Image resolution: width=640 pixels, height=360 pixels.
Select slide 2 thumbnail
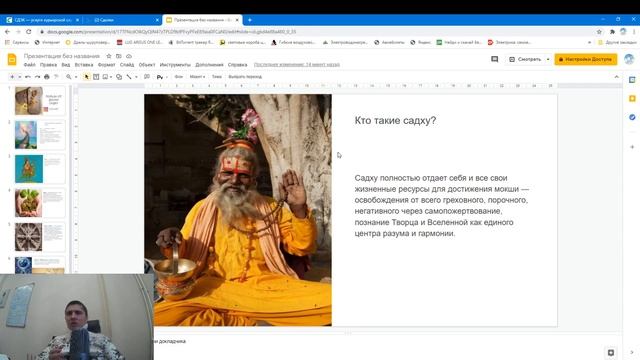(x=40, y=135)
